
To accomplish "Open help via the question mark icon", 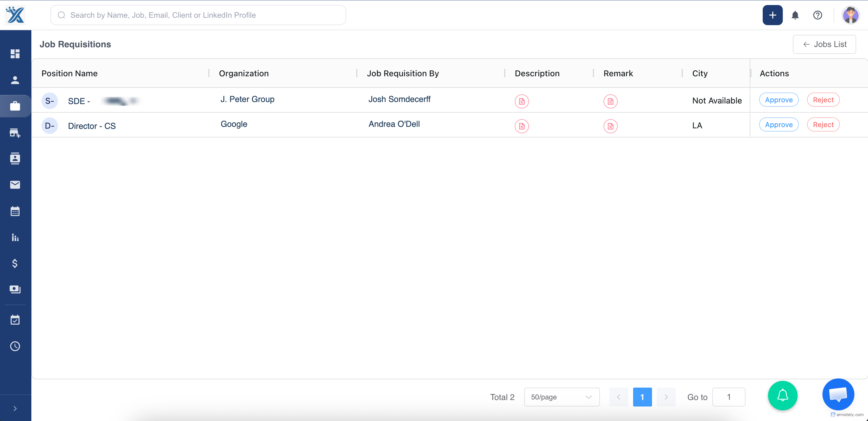I will coord(817,15).
